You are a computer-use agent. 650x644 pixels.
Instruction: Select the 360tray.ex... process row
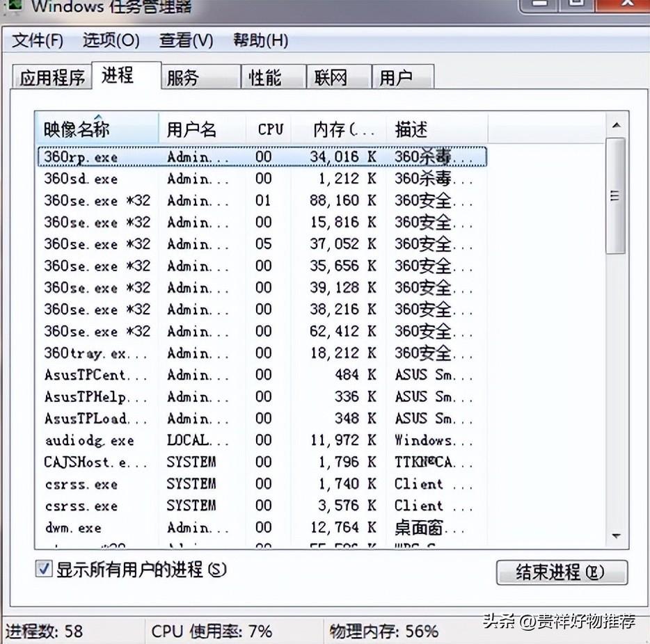[x=262, y=353]
